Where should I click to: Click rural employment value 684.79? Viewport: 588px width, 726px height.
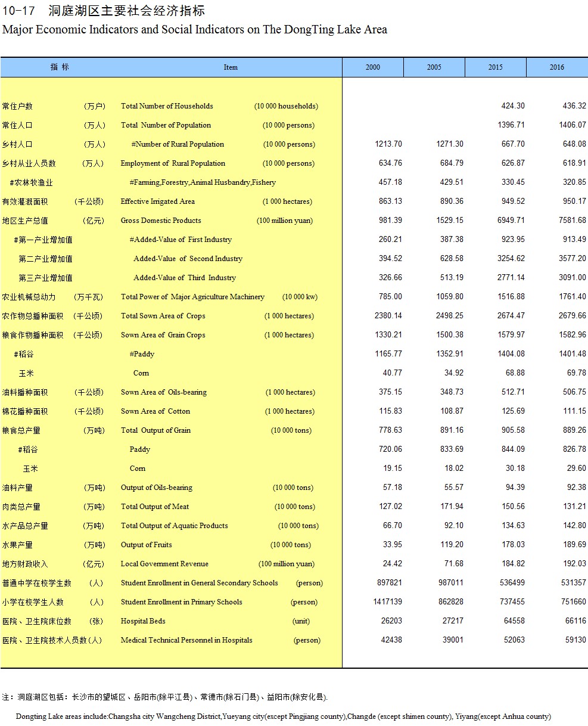coord(452,163)
